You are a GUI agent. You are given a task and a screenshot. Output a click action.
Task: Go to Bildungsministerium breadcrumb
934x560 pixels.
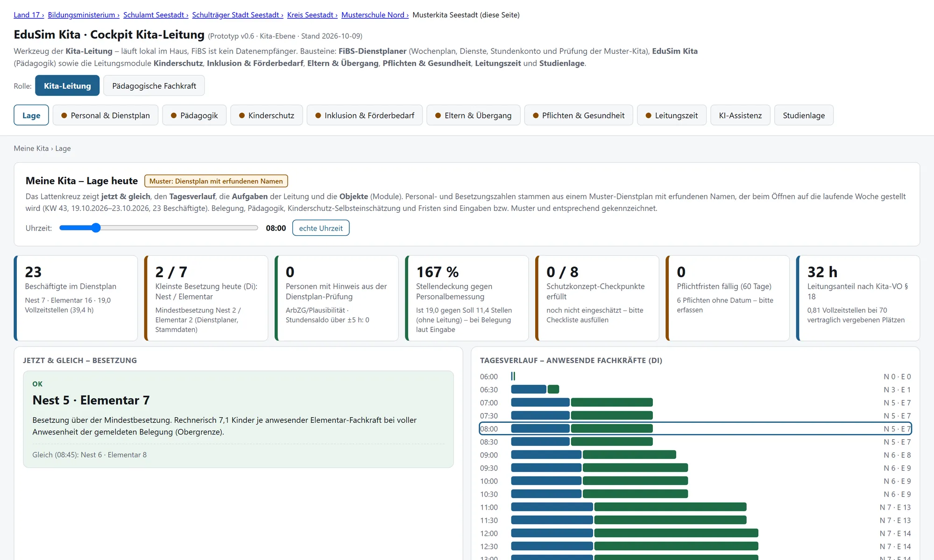[x=84, y=15]
